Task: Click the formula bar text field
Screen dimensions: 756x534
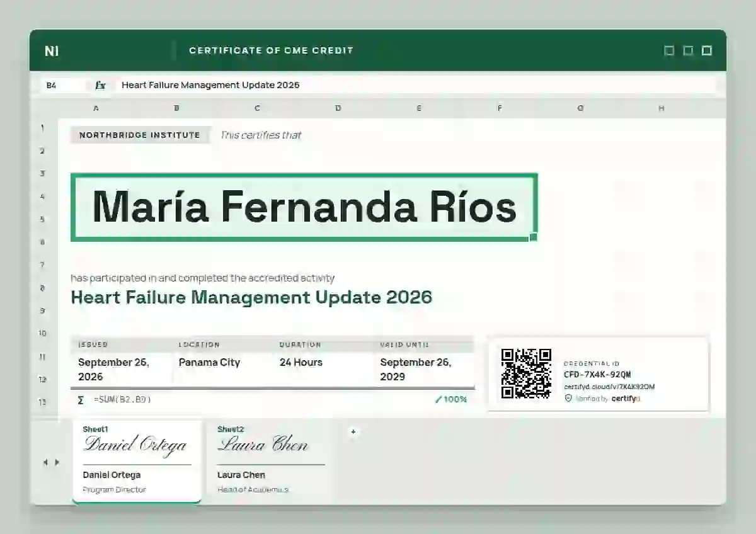Action: (x=416, y=85)
